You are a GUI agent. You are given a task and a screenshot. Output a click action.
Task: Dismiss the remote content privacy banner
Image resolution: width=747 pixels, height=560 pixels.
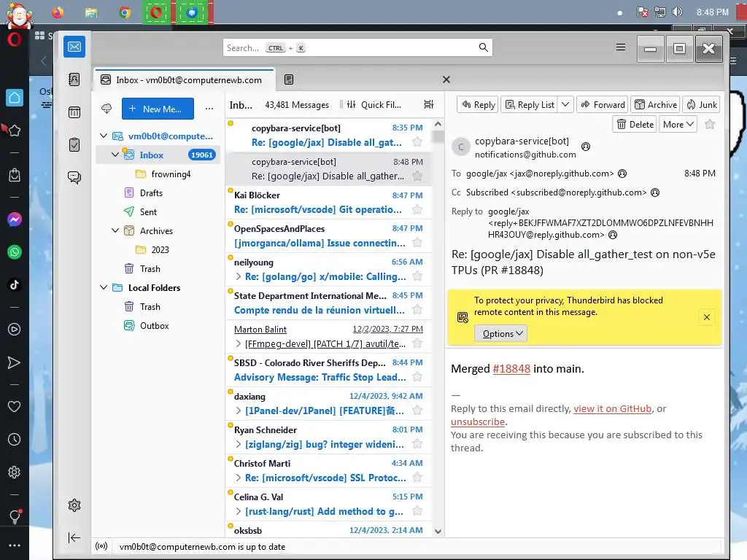tap(707, 317)
